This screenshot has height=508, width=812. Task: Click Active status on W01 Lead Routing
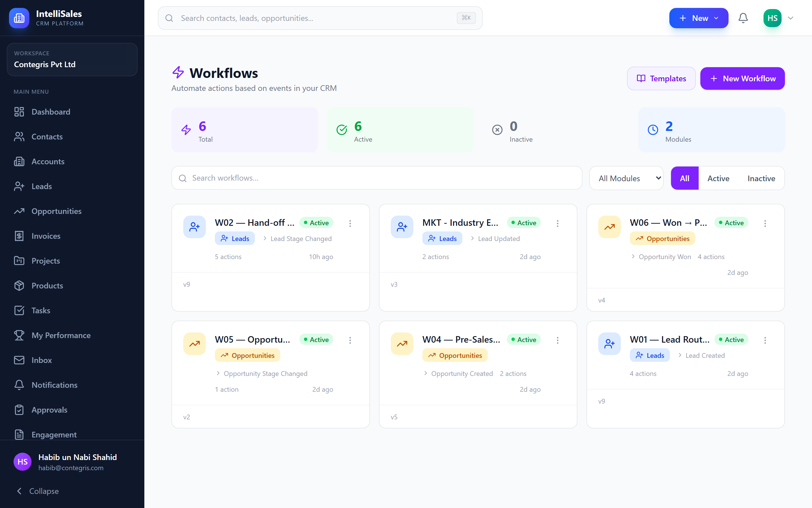(x=731, y=340)
